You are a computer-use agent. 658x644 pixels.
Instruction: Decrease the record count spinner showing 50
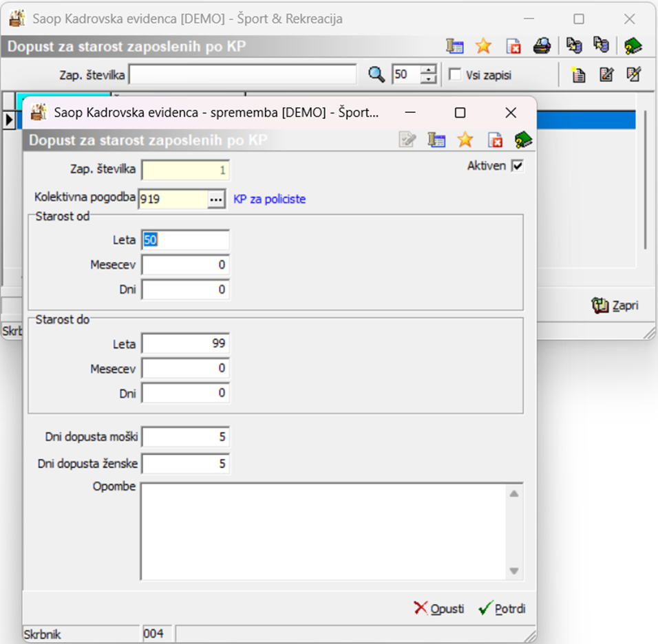[428, 79]
